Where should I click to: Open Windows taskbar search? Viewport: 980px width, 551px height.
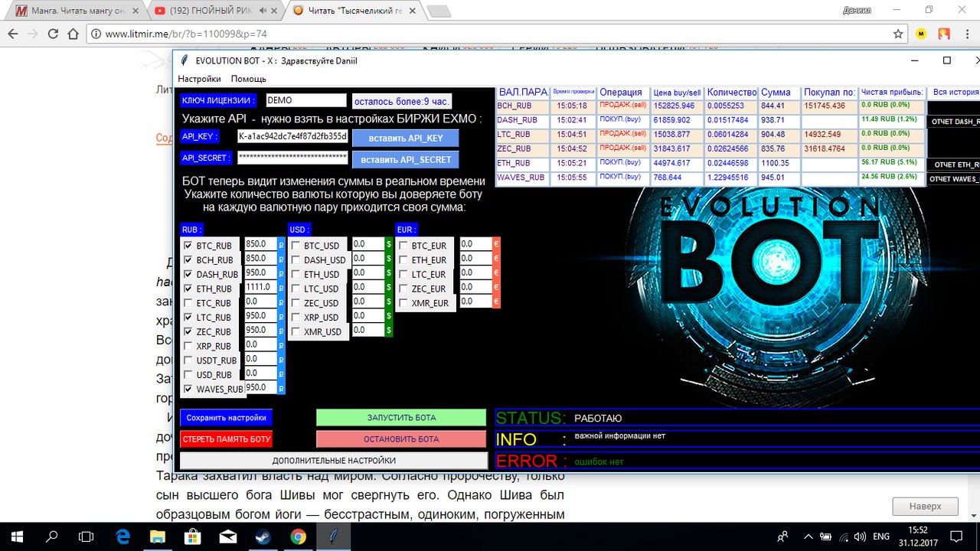point(52,536)
